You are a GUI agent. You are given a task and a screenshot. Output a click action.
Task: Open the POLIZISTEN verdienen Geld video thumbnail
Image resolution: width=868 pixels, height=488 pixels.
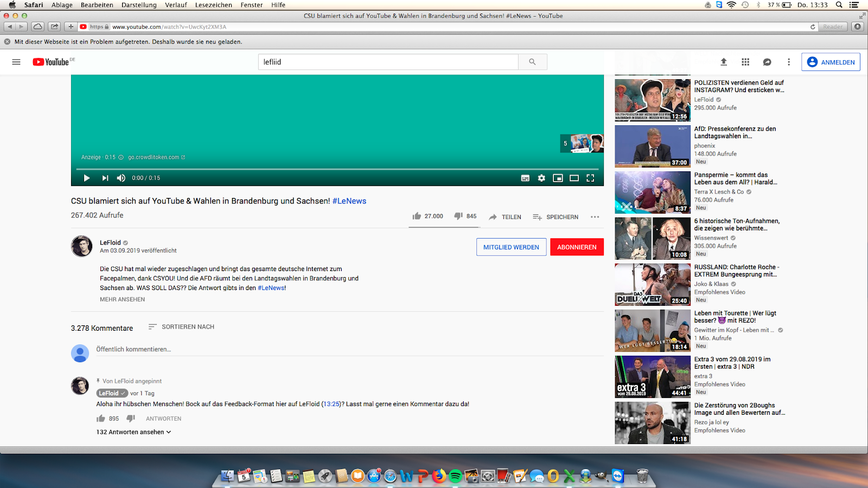click(x=653, y=100)
